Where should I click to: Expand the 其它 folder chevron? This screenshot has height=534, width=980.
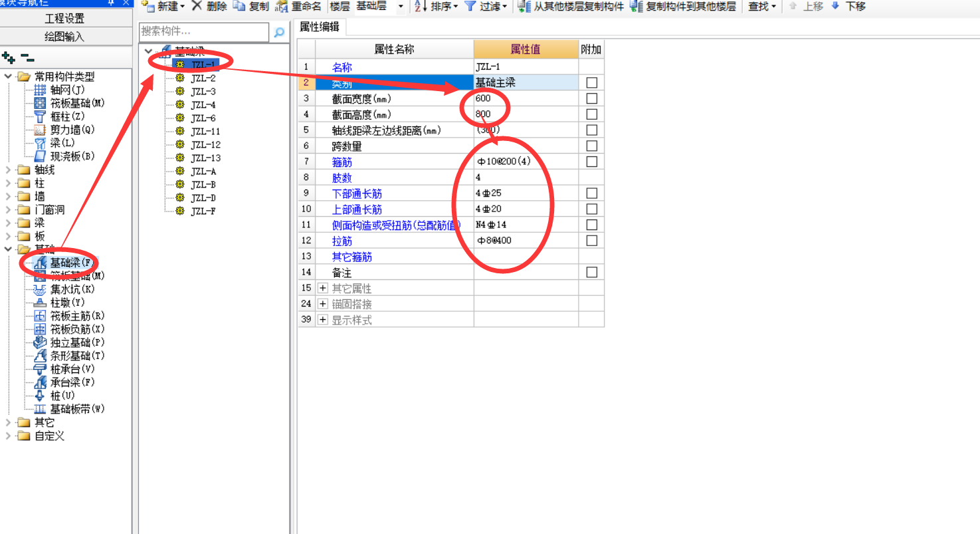point(8,422)
